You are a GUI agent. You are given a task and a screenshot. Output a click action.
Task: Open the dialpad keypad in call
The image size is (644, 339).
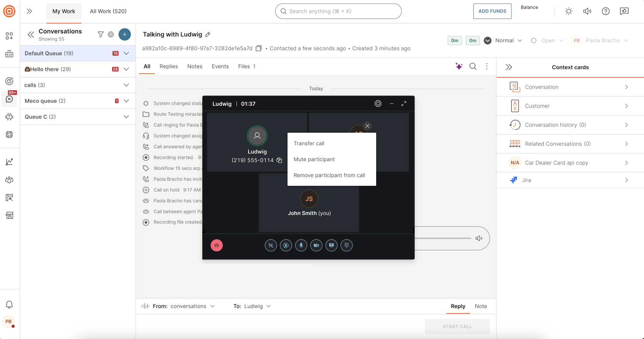[x=347, y=245]
